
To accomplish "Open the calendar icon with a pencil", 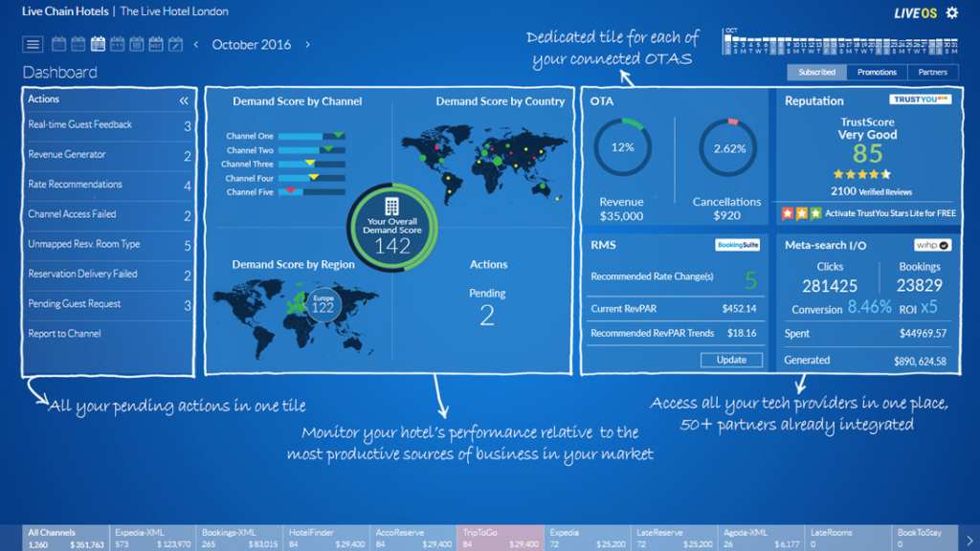I will 176,44.
